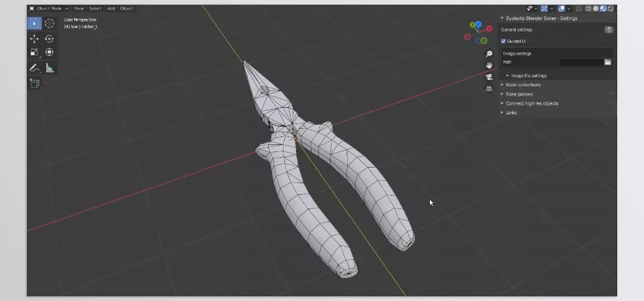The width and height of the screenshot is (644, 301).
Task: Open the overlays options dropdown arrow
Action: pyautogui.click(x=569, y=8)
